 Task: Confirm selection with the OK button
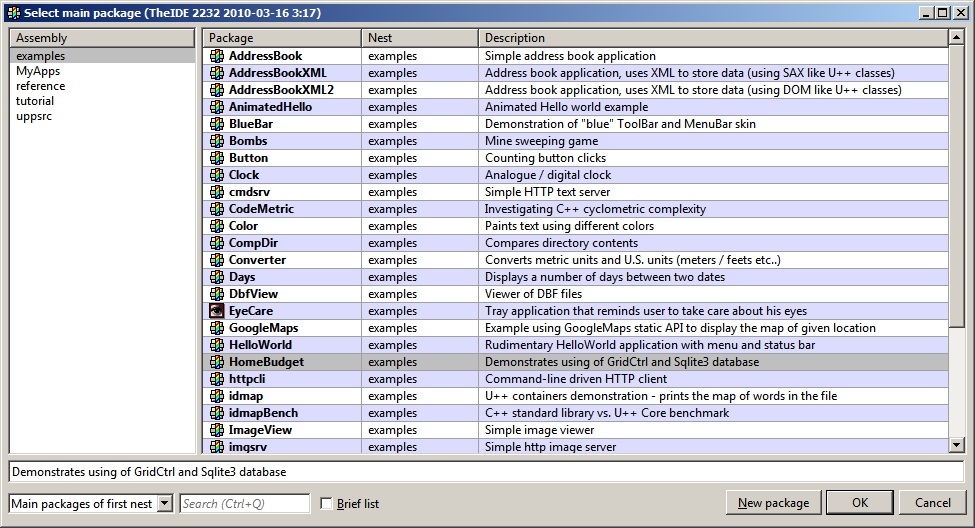tap(860, 503)
